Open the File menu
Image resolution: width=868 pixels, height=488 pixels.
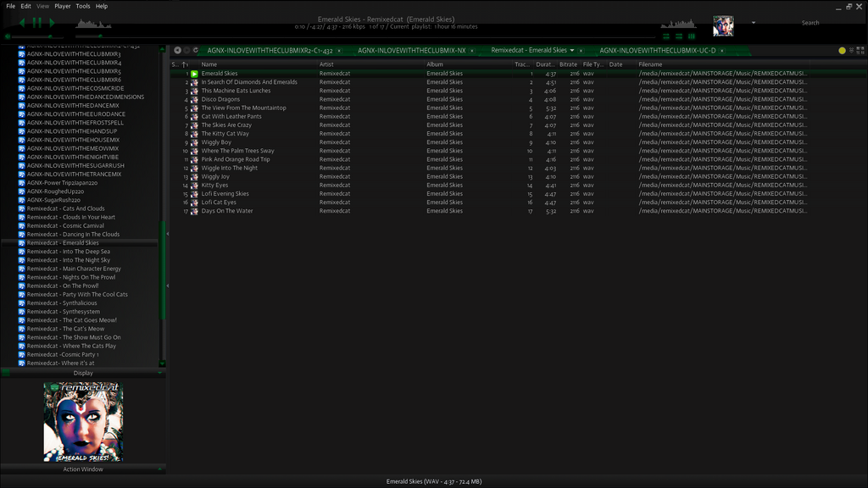10,6
